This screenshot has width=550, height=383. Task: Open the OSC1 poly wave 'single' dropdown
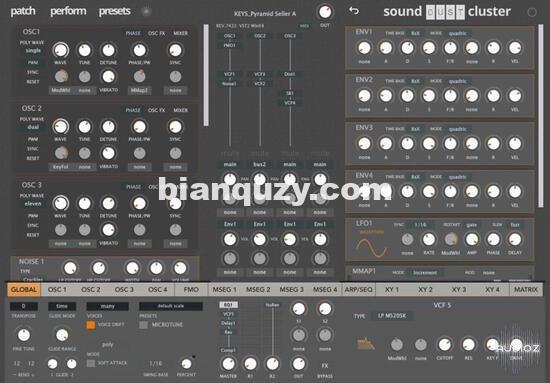pos(33,51)
